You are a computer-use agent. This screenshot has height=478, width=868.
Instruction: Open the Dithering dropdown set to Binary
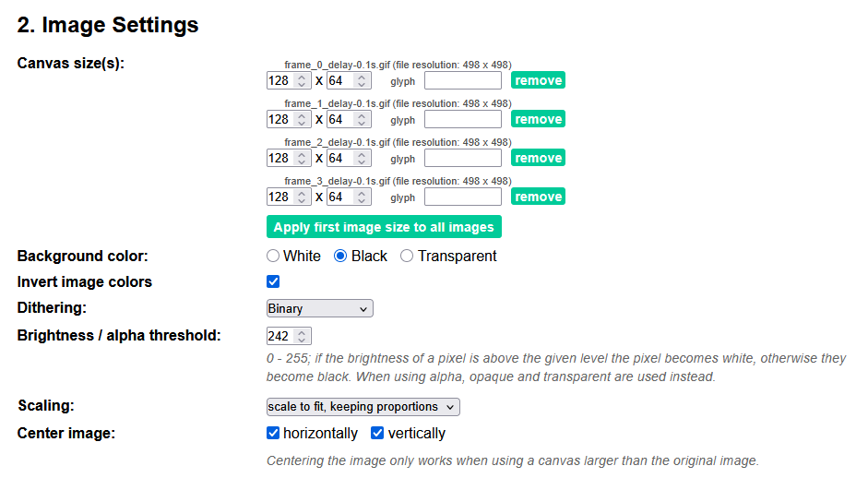click(319, 308)
